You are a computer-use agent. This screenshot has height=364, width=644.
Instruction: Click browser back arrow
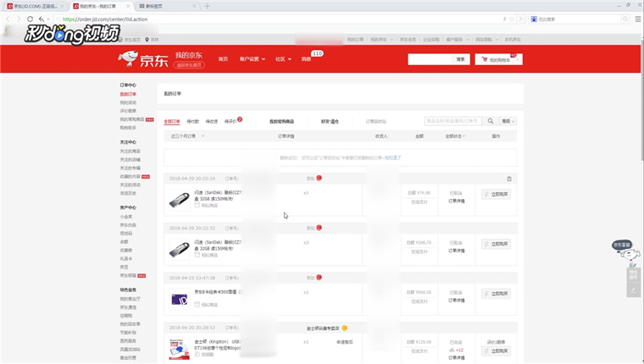click(x=8, y=19)
